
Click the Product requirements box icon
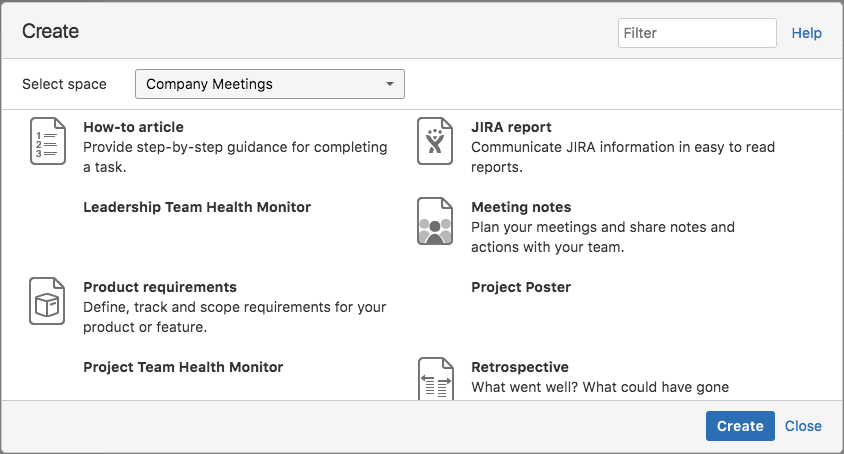point(47,301)
